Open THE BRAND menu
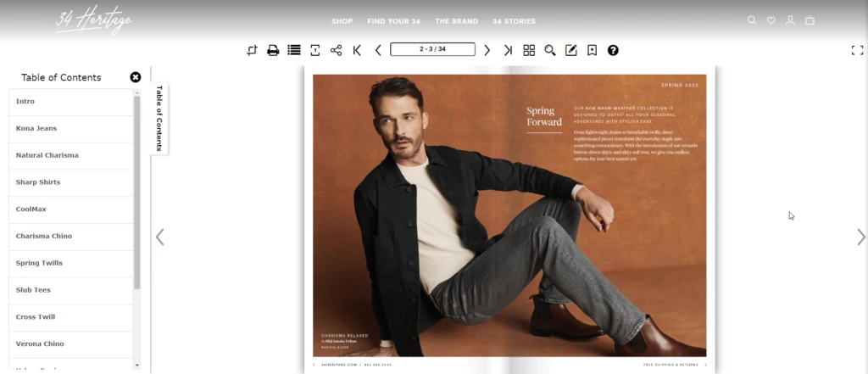This screenshot has width=868, height=374. (x=457, y=21)
